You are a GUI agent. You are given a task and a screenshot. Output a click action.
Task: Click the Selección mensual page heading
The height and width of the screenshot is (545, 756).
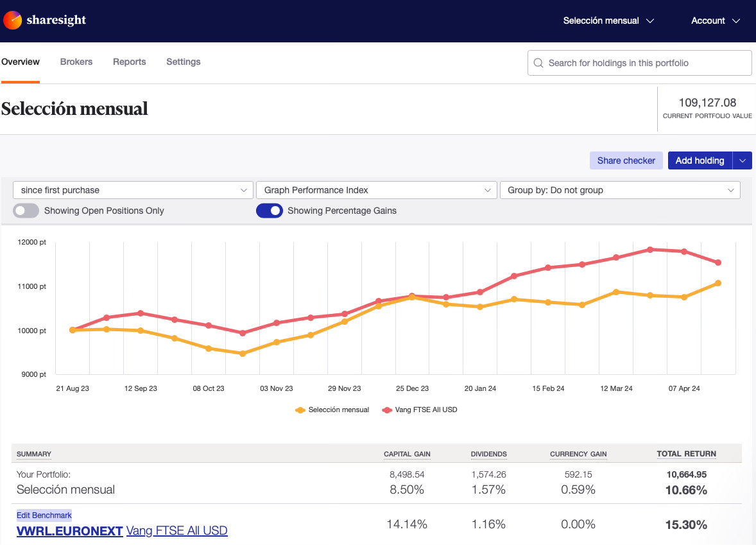click(x=74, y=109)
